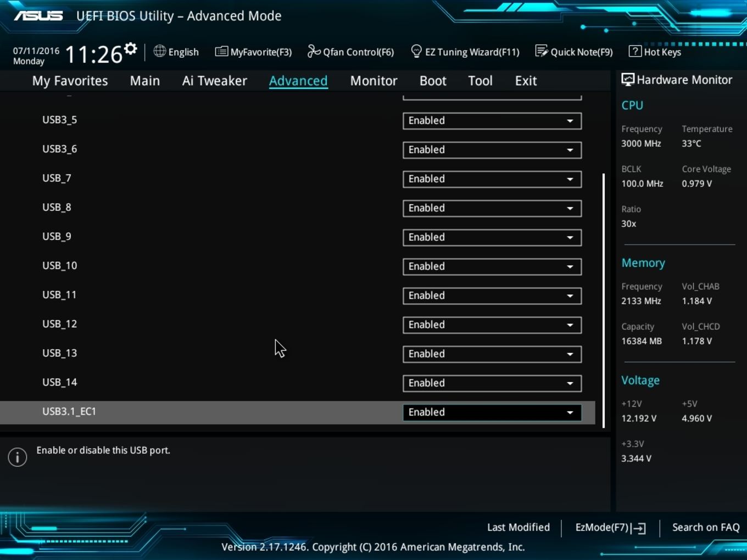Image resolution: width=747 pixels, height=560 pixels.
Task: Launch EZ Tuning Wizard(F11)
Action: [465, 52]
